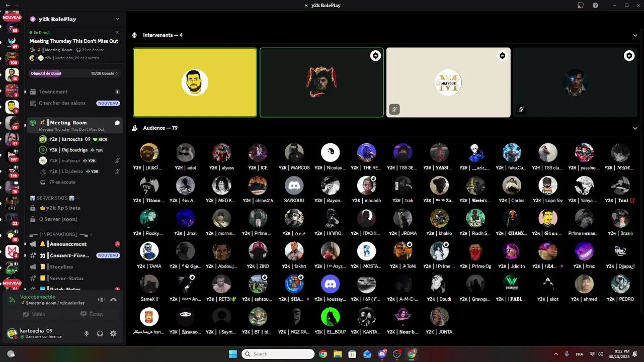Open server with 100 badge in sidebar
The height and width of the screenshot is (362, 644).
coord(12,58)
